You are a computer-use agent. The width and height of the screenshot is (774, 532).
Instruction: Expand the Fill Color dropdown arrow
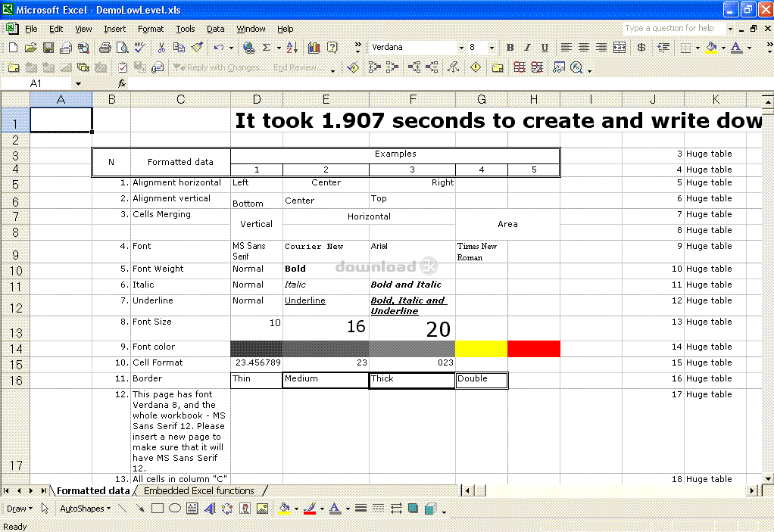(723, 48)
